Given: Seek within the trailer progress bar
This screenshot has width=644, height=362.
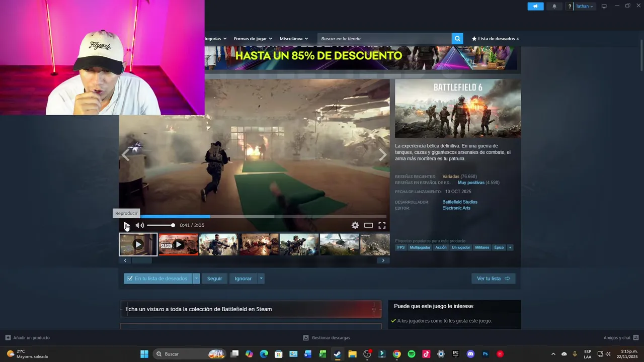Looking at the screenshot, I should (254, 217).
